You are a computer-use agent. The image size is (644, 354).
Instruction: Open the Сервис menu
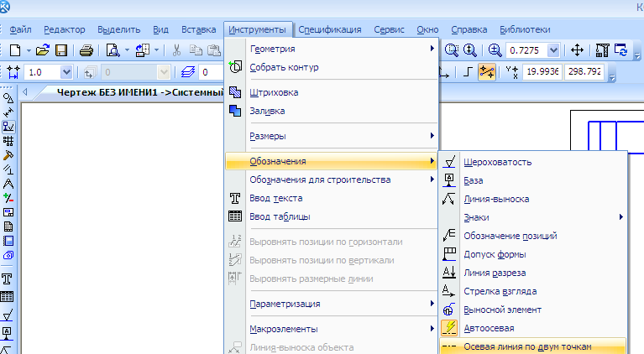[x=389, y=29]
